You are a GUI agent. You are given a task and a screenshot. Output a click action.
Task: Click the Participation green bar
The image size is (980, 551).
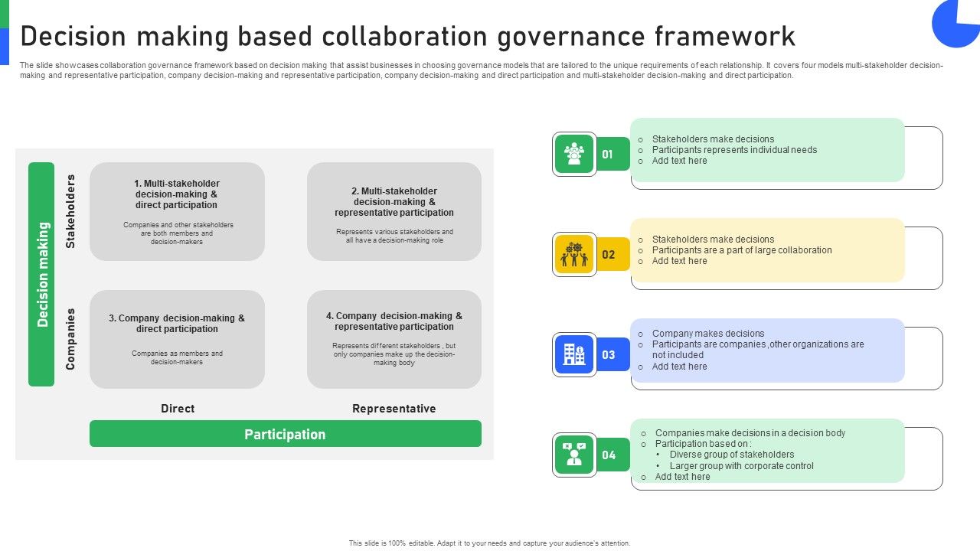pyautogui.click(x=286, y=434)
